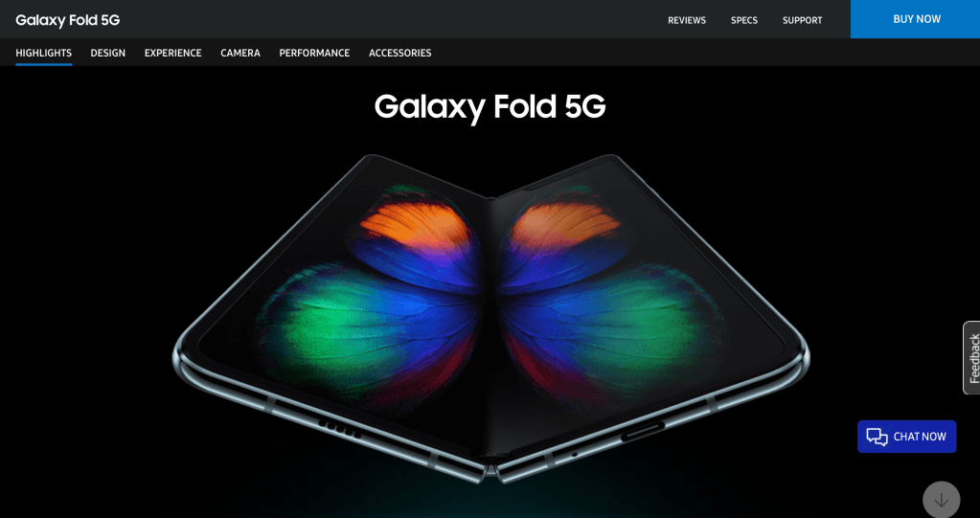
Task: Open the Experience tab
Action: [173, 53]
